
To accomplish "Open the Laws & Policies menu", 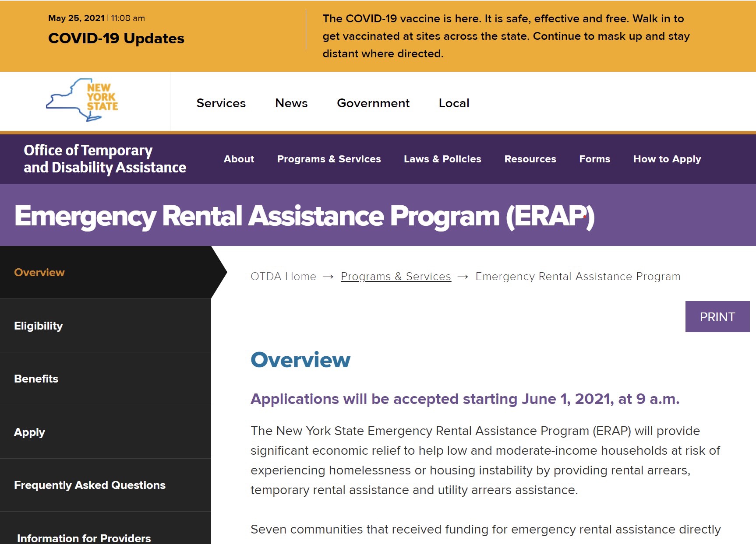I will click(442, 159).
